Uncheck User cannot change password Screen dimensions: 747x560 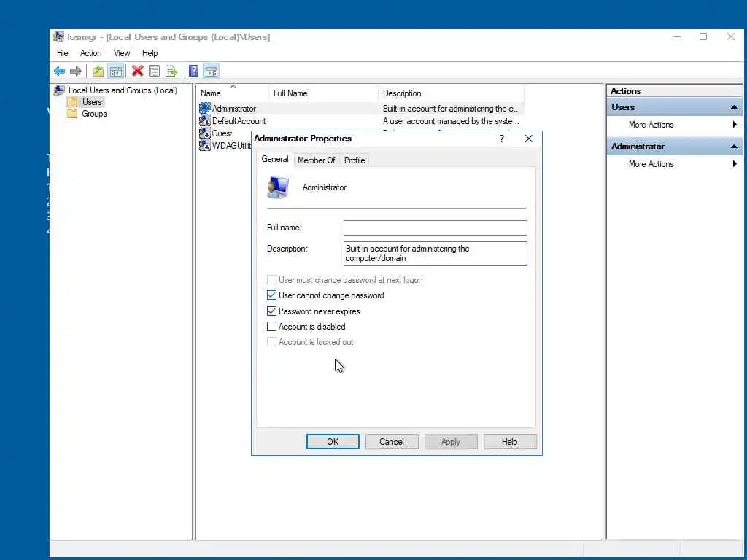point(271,295)
